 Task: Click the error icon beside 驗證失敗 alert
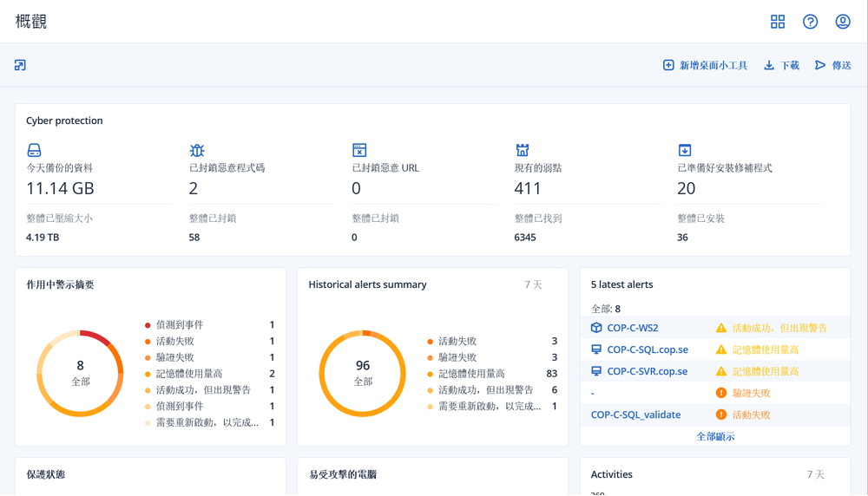[720, 393]
